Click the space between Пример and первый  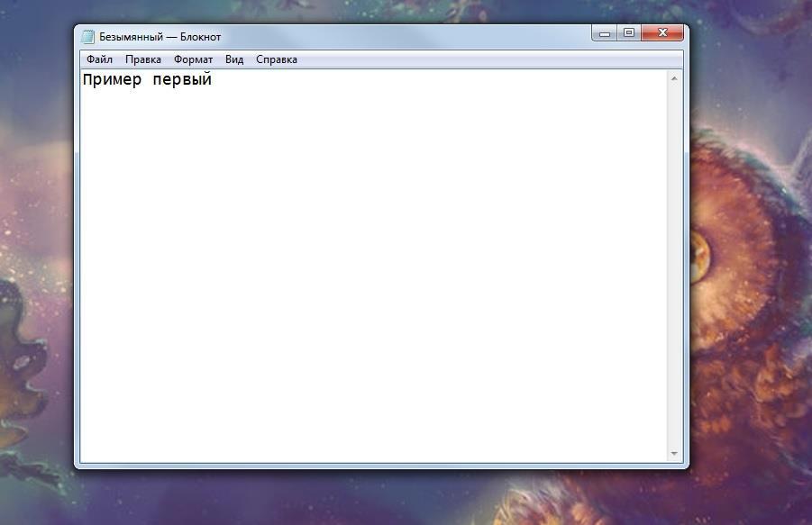147,80
